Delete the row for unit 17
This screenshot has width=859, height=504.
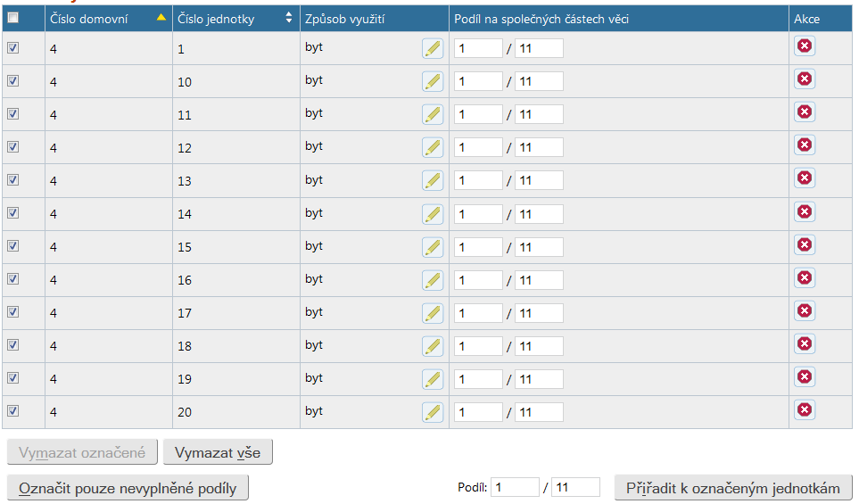coord(805,310)
